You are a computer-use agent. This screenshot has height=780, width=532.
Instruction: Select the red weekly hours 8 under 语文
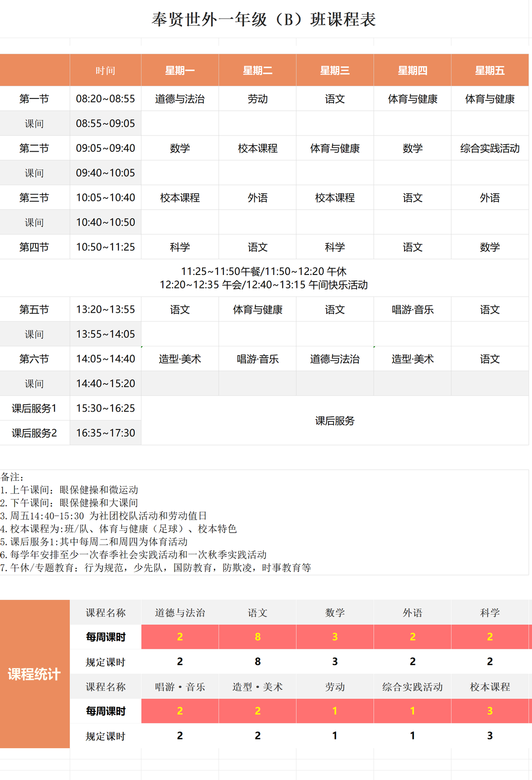coord(257,637)
